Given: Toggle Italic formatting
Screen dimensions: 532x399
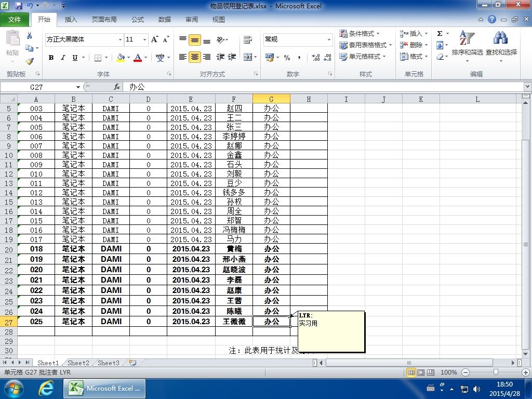Looking at the screenshot, I should point(63,58).
